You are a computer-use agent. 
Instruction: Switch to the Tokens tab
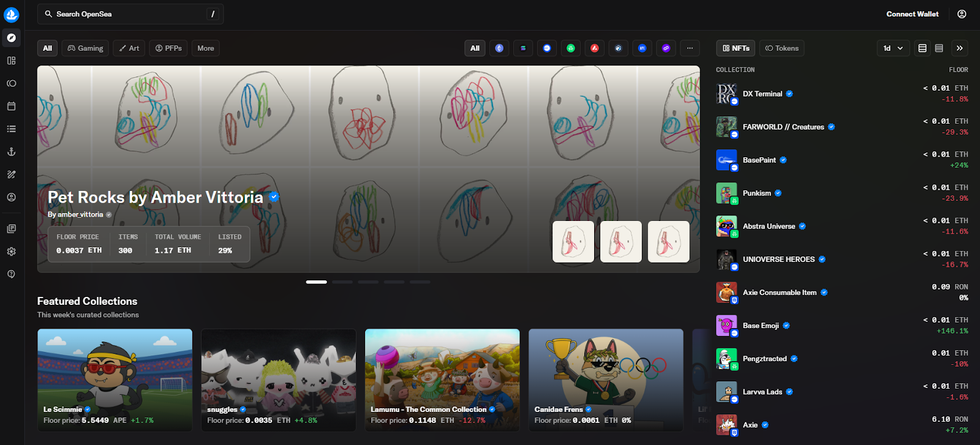(782, 48)
